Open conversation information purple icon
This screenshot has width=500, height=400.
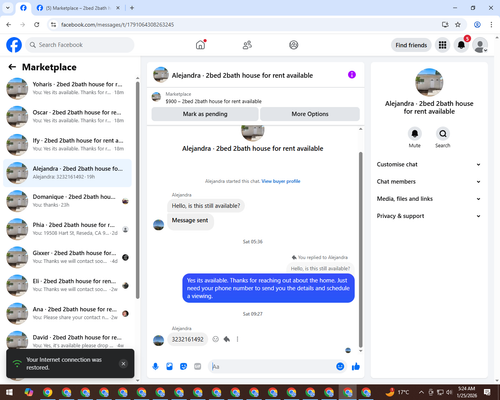click(352, 75)
